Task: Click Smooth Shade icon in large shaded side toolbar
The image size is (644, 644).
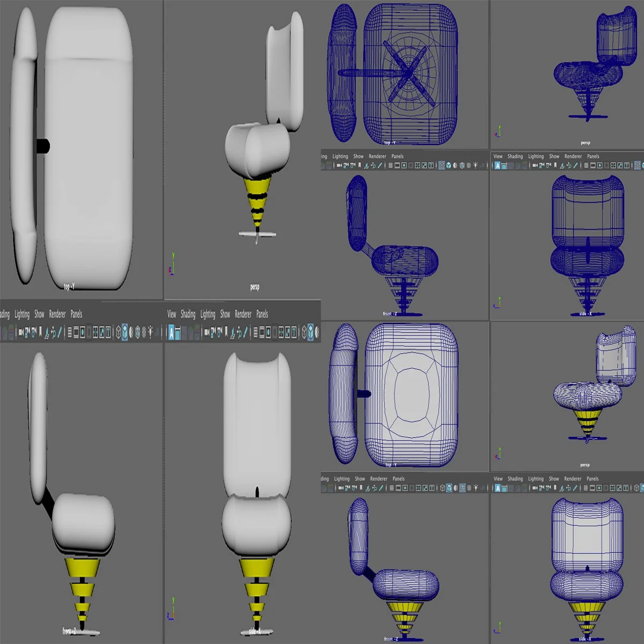Action: point(310,333)
